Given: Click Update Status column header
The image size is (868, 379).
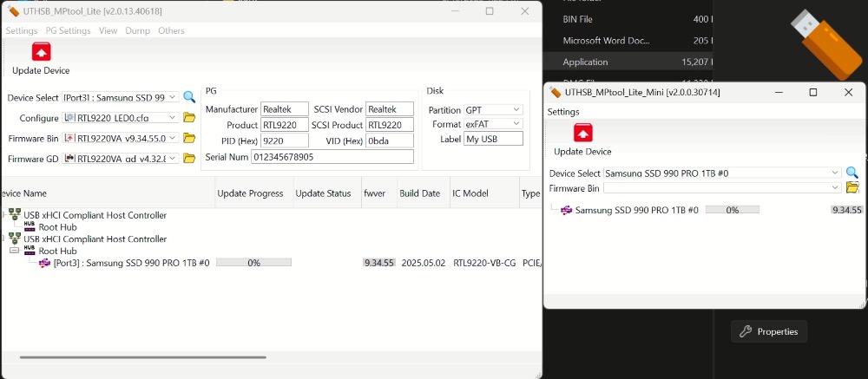Looking at the screenshot, I should click(327, 193).
